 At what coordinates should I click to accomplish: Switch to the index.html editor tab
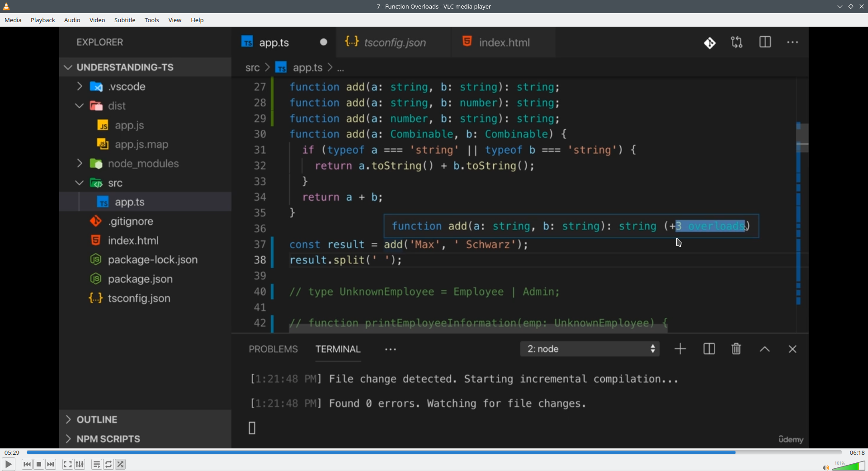[x=504, y=42]
